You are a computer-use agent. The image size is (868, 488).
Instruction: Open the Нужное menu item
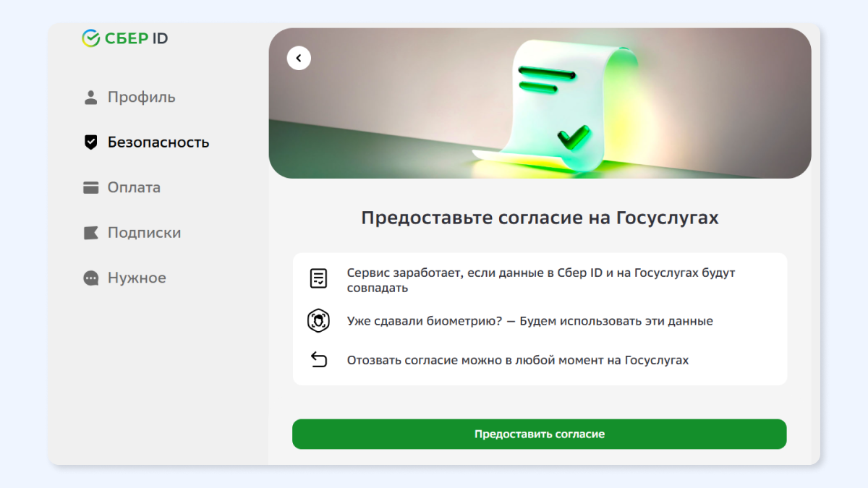tap(125, 278)
